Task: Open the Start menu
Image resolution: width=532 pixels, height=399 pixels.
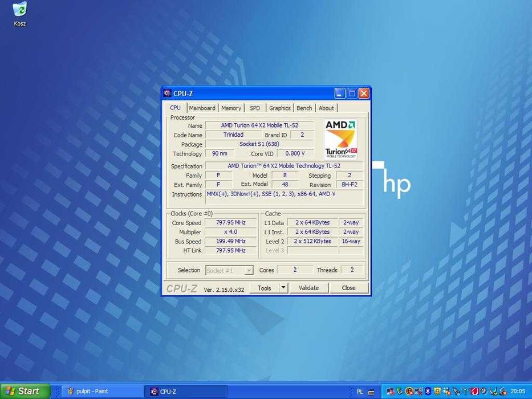Action: coord(25,391)
